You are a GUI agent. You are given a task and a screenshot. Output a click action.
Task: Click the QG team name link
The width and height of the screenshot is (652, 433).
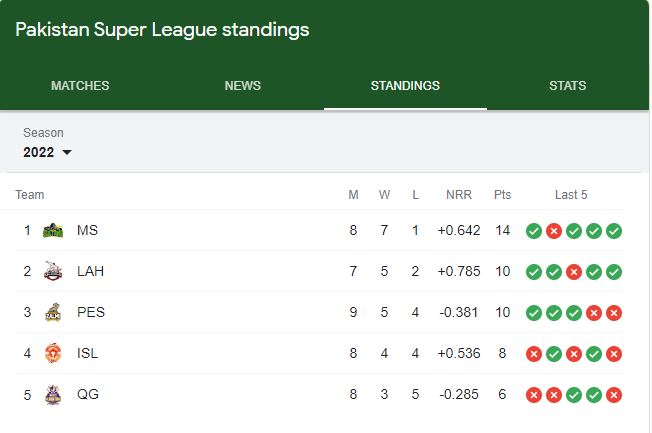click(88, 394)
